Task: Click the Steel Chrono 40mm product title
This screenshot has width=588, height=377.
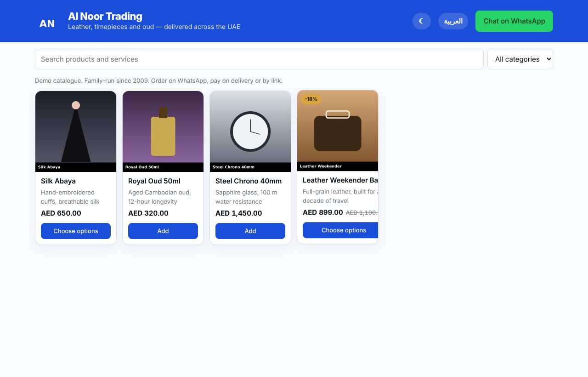Action: 249,181
